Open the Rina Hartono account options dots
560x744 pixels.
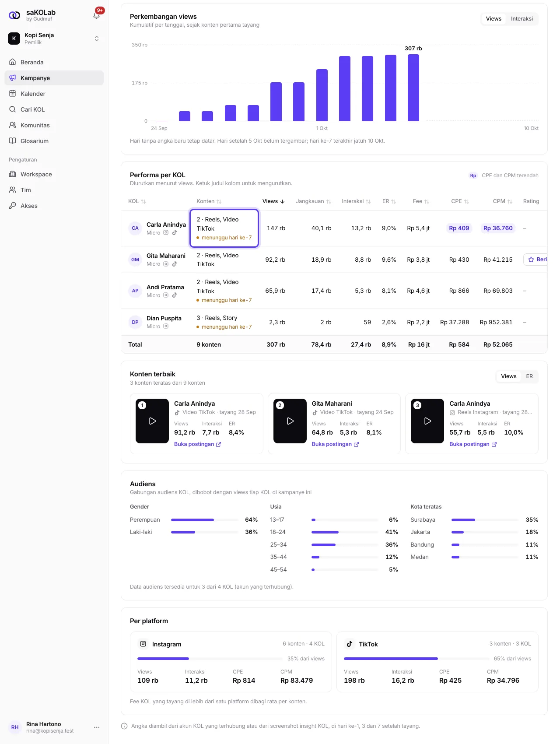tap(97, 727)
